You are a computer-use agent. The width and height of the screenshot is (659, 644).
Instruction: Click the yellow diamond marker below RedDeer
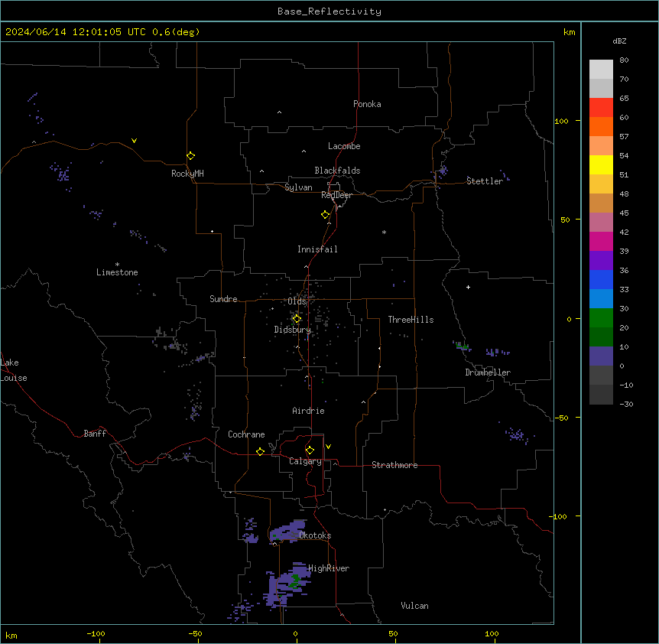coord(326,215)
